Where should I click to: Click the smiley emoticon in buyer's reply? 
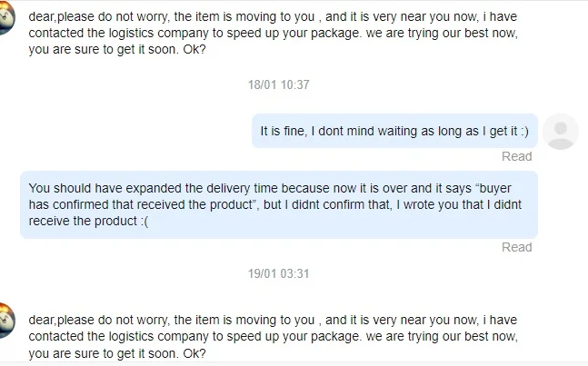[509, 131]
